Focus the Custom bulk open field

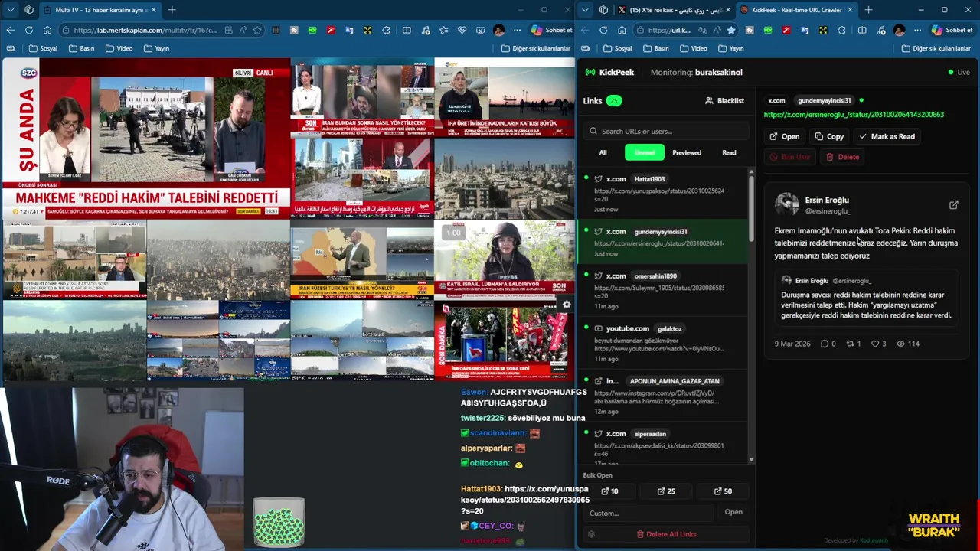(x=649, y=513)
